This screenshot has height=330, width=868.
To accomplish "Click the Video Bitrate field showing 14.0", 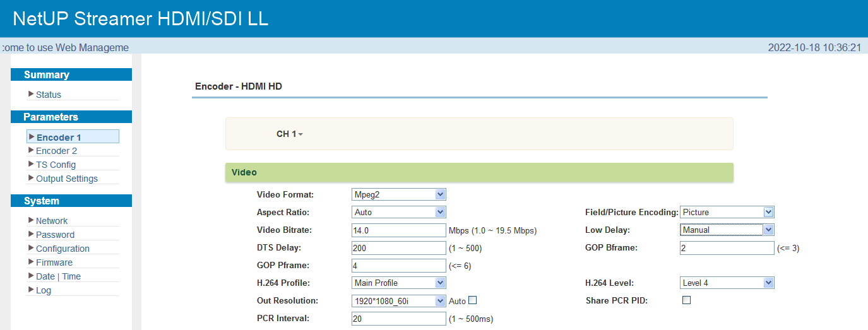I will (399, 230).
